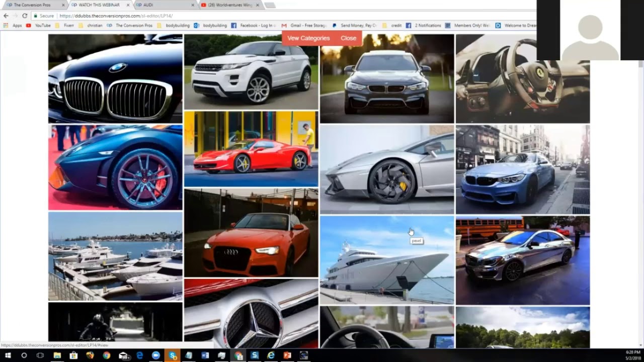Select the silver Lamborghini side image
The image size is (644, 362).
click(x=387, y=169)
